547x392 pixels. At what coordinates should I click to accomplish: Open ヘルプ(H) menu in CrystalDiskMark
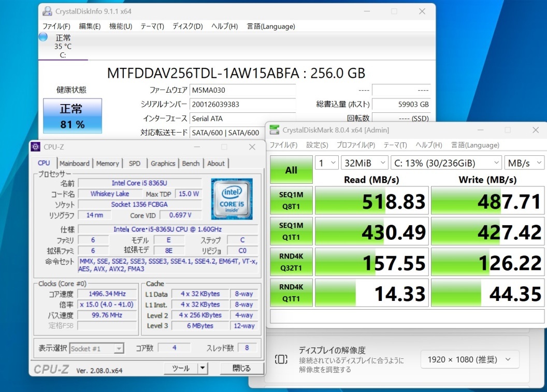[429, 144]
